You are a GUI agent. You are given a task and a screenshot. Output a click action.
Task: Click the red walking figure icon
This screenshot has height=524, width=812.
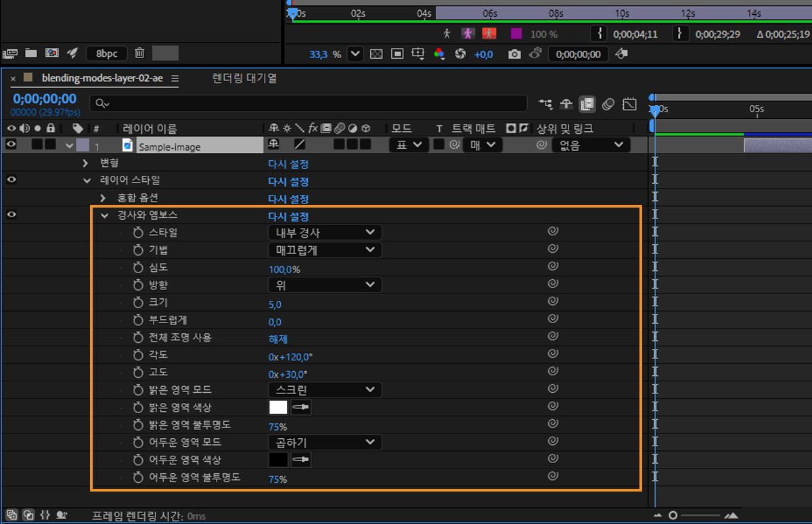489,33
